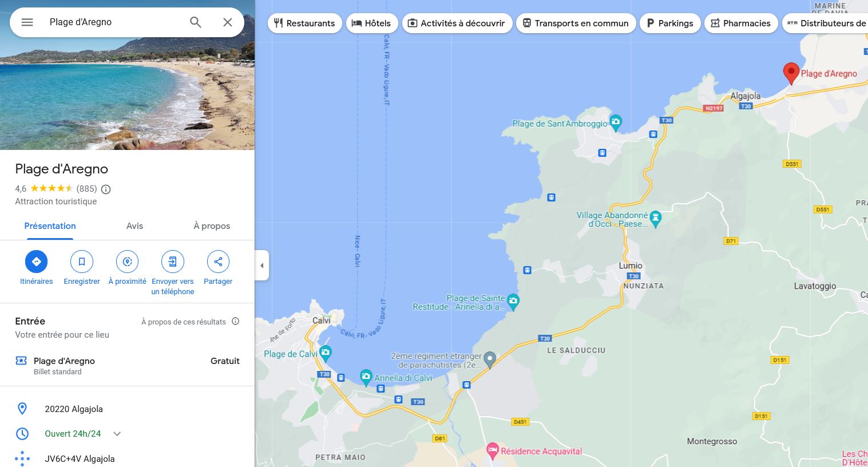Filter map by Restaurants chip
Screen dimensions: 868x467
(304, 23)
